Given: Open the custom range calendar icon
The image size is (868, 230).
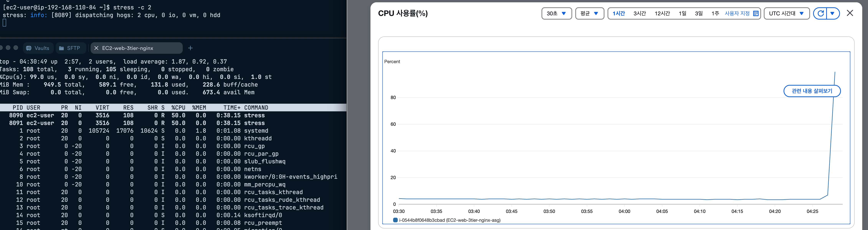Looking at the screenshot, I should point(756,13).
